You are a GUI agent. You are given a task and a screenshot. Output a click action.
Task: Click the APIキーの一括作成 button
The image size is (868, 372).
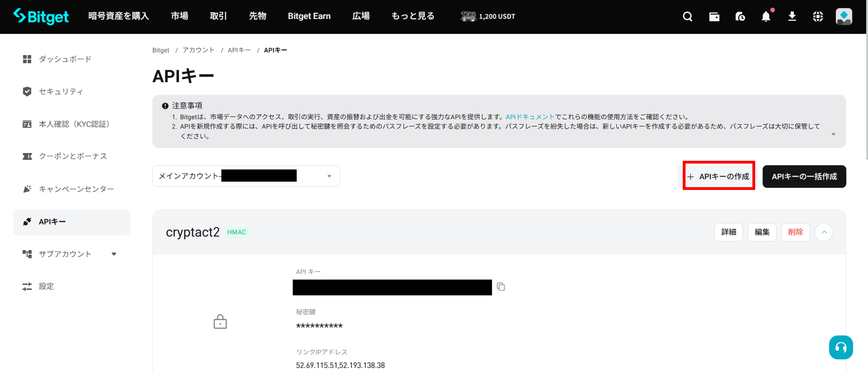(804, 176)
